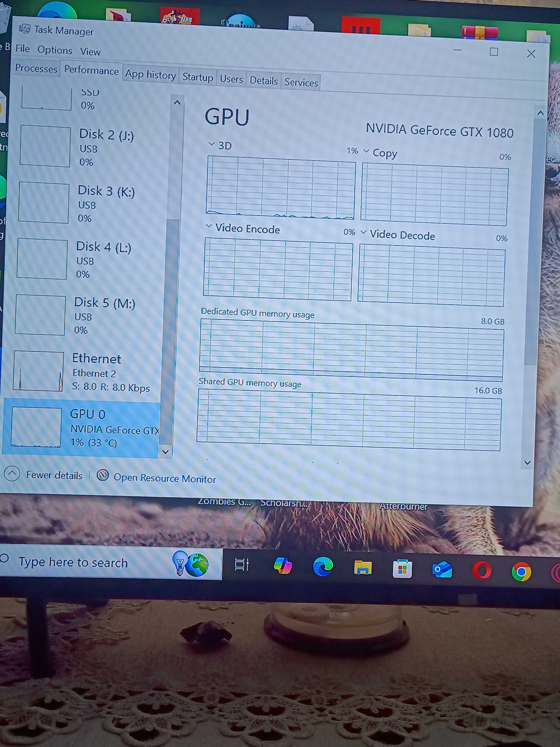
Task: Launch Copilot from the taskbar
Action: [283, 566]
